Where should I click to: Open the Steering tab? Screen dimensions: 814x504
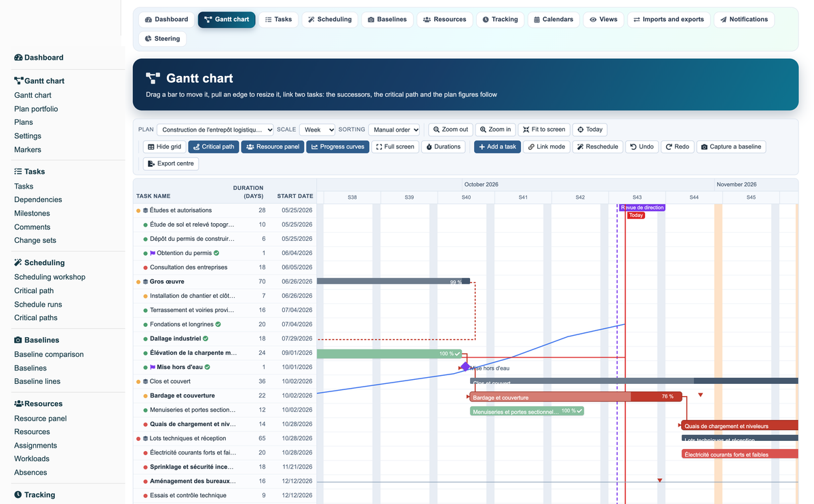click(x=162, y=39)
